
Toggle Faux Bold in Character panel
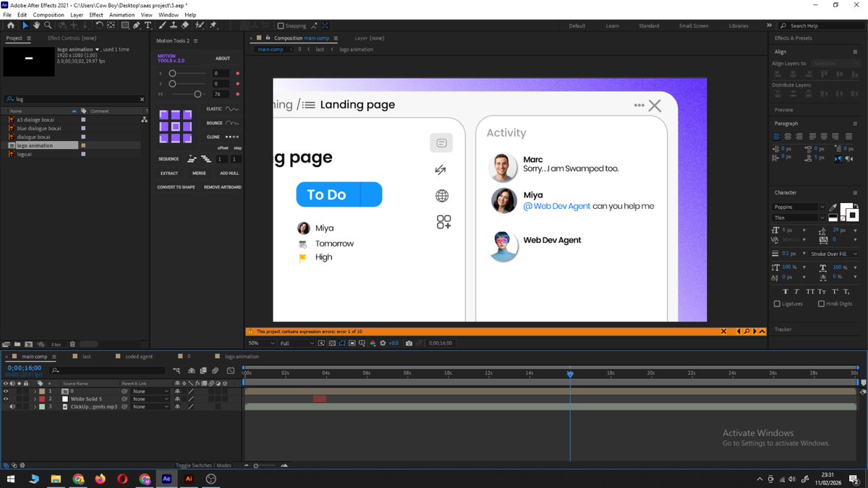(786, 291)
